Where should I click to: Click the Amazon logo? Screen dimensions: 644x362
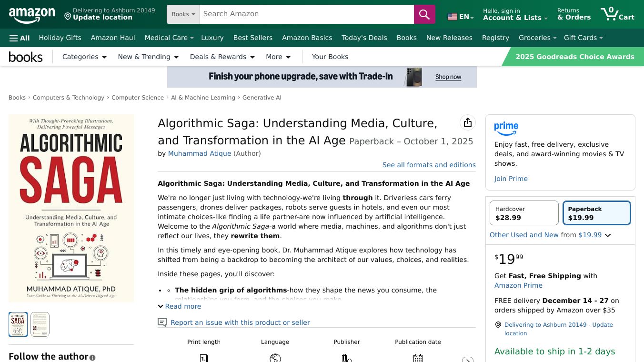tap(32, 15)
